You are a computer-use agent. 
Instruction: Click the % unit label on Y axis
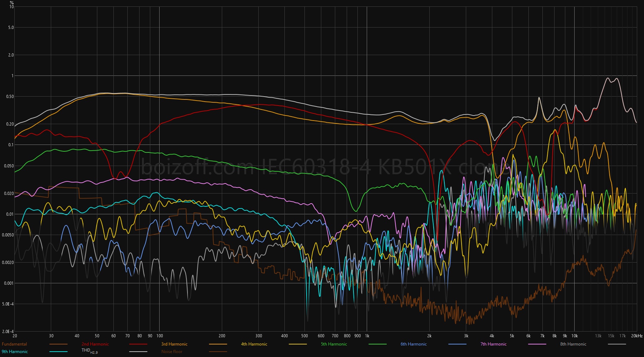tap(12, 3)
